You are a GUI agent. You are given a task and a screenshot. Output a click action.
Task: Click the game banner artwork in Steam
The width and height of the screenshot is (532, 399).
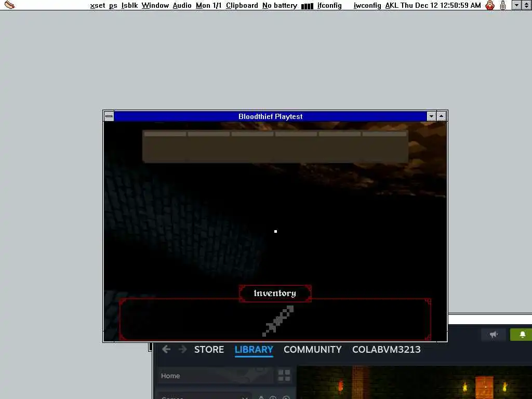tap(414, 382)
